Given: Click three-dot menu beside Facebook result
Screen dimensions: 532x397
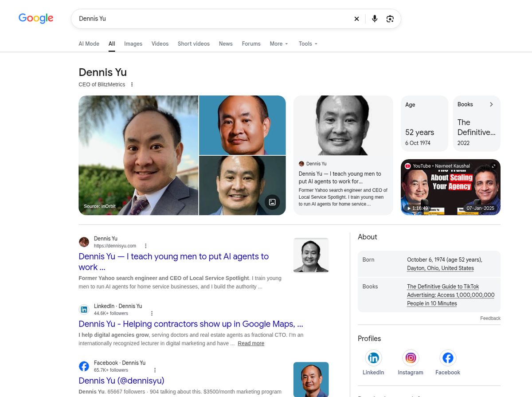Looking at the screenshot, I should tap(155, 370).
